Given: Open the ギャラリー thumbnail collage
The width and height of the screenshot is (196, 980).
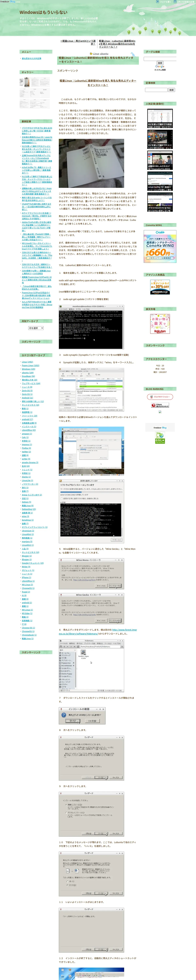Looking at the screenshot, I should 35,92.
